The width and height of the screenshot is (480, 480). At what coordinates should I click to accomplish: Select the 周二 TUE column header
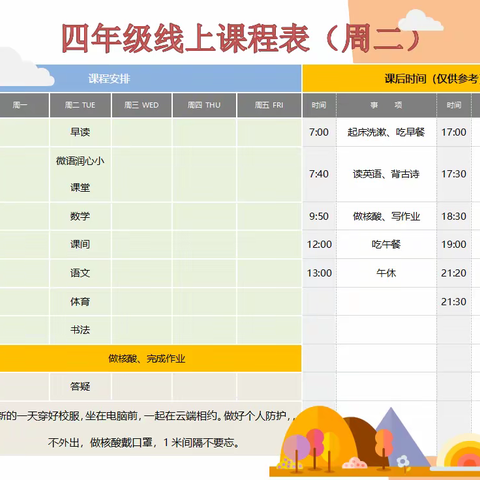click(80, 105)
